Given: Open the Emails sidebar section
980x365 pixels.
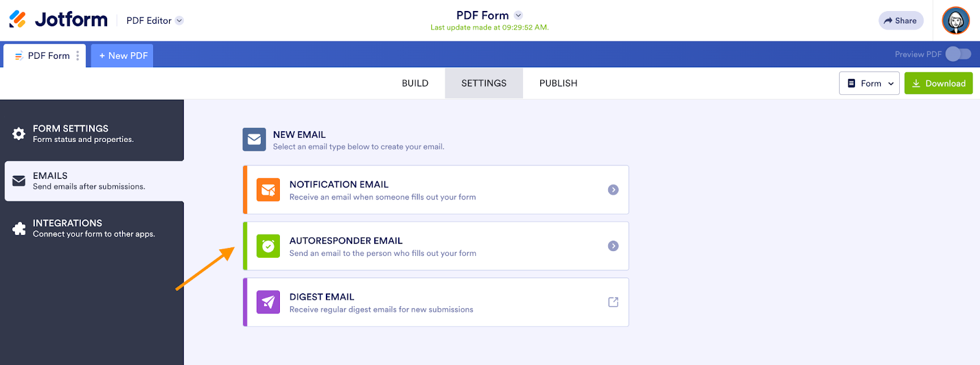Looking at the screenshot, I should pos(92,181).
